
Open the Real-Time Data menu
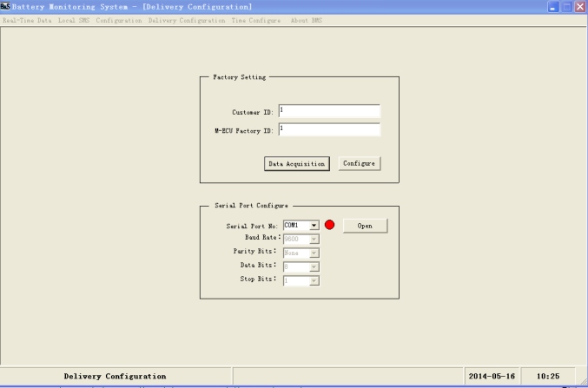pos(26,20)
